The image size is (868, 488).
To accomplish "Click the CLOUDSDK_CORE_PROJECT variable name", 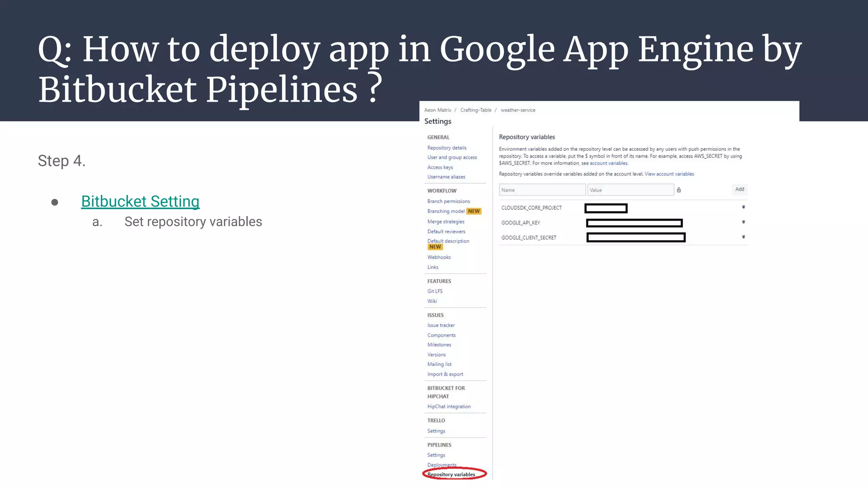I will (x=531, y=208).
